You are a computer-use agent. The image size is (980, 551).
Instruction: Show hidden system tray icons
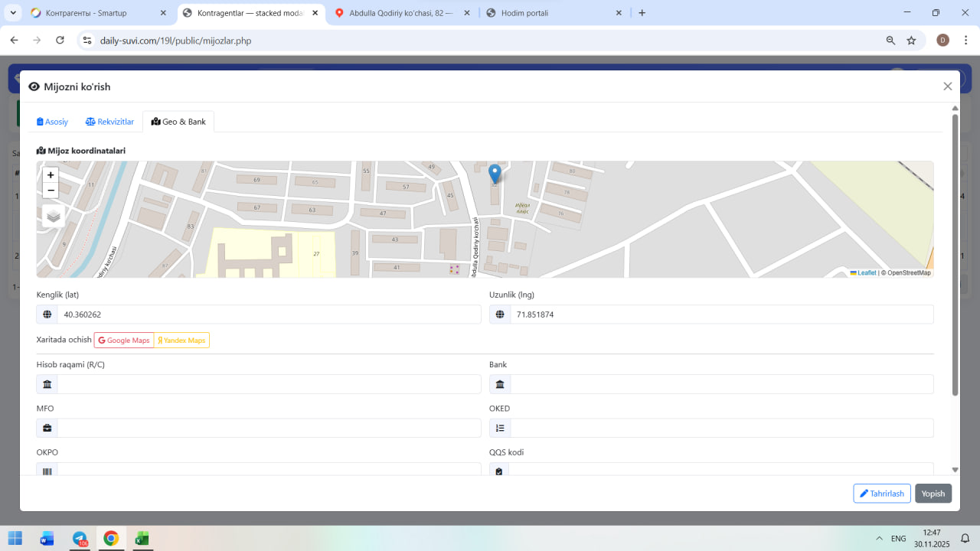(879, 538)
